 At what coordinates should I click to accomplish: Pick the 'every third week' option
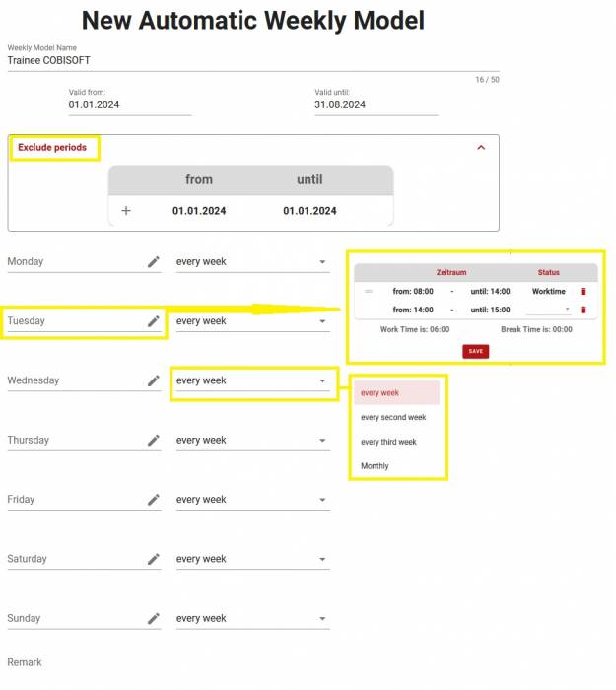click(x=389, y=442)
